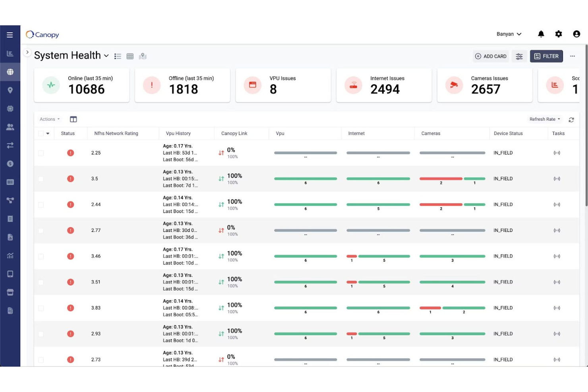The image size is (588, 392).
Task: Open the dollar coin sidebar page
Action: pyautogui.click(x=10, y=164)
